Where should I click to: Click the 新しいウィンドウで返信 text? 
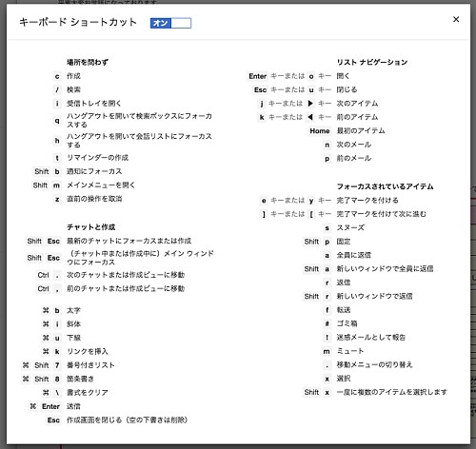tap(374, 296)
